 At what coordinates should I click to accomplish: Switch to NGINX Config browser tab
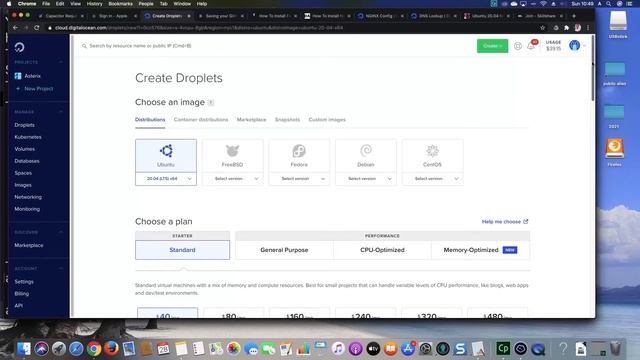tap(379, 16)
